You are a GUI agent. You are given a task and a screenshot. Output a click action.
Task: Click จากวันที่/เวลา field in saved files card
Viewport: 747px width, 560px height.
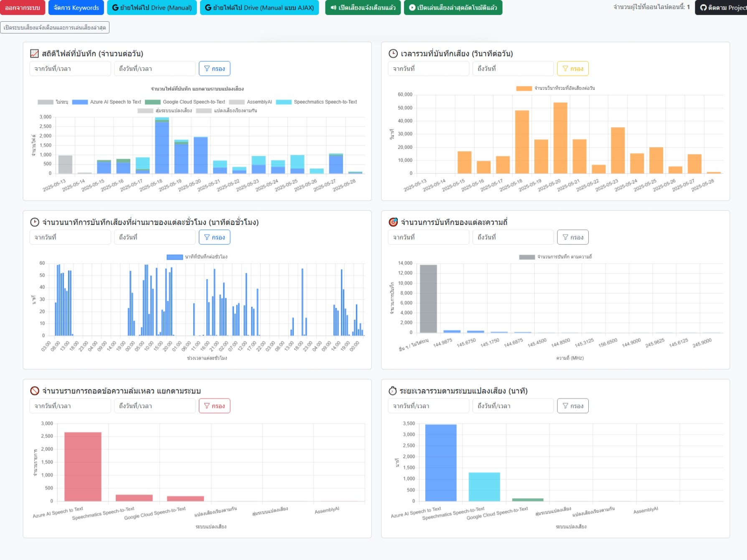pos(70,69)
